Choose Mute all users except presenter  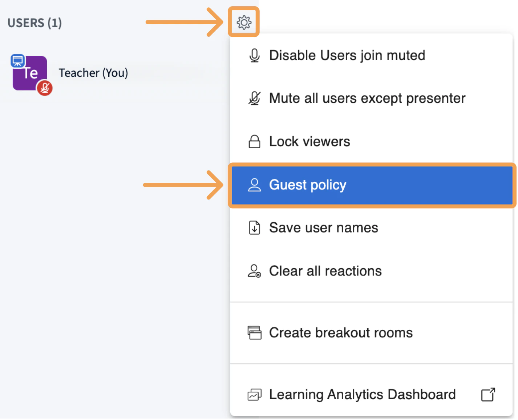pos(367,98)
